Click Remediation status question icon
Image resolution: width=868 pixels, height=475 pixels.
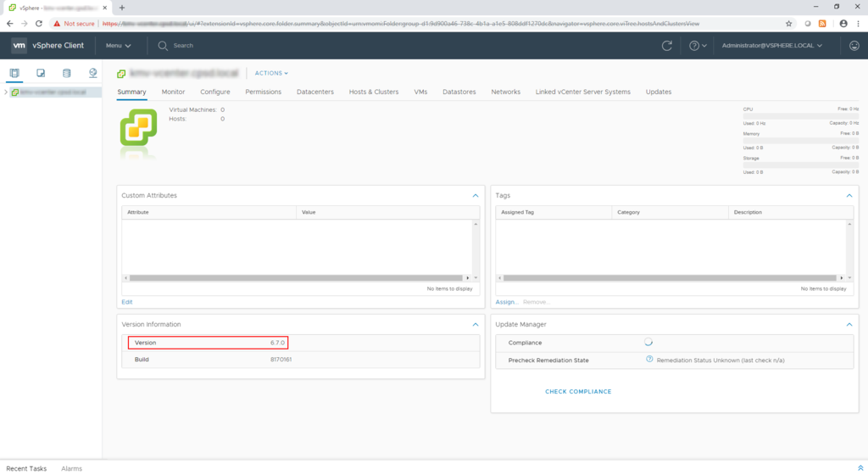click(649, 360)
